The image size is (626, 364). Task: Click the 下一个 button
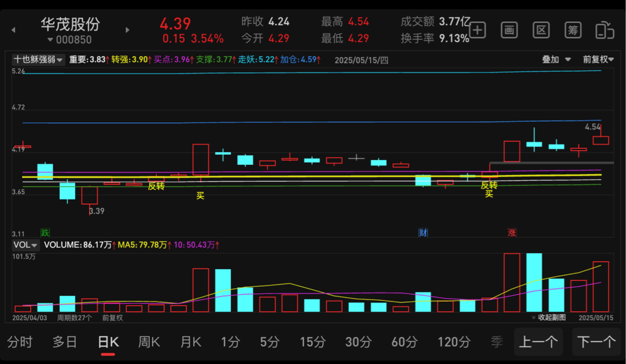click(x=596, y=342)
